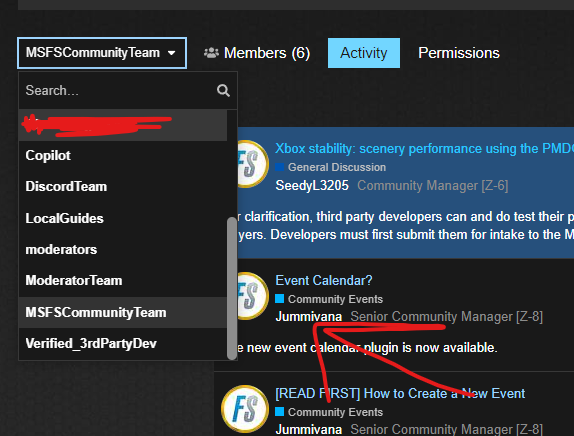Screen dimensions: 574x436
Task: Click the 'third party developers can and do test' excerpt
Action: 406,217
